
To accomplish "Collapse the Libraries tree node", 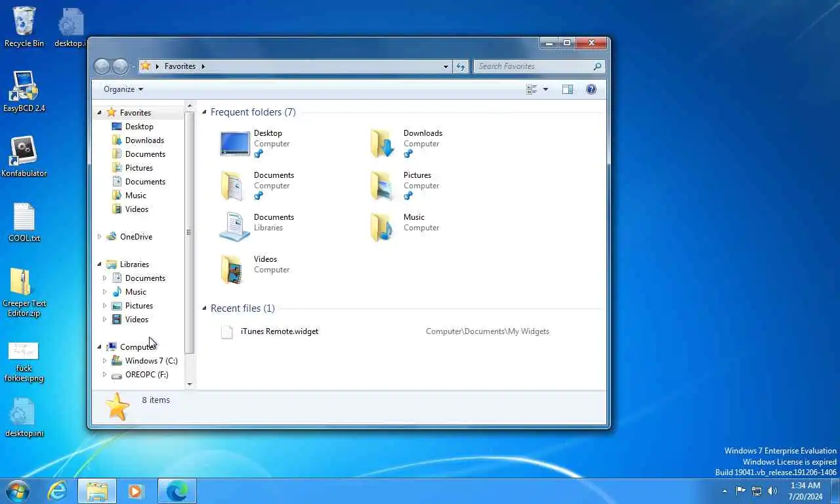I will point(100,264).
